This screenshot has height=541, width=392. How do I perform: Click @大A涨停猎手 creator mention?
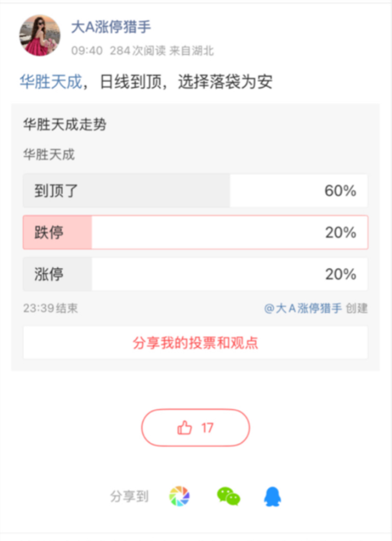[x=303, y=308]
